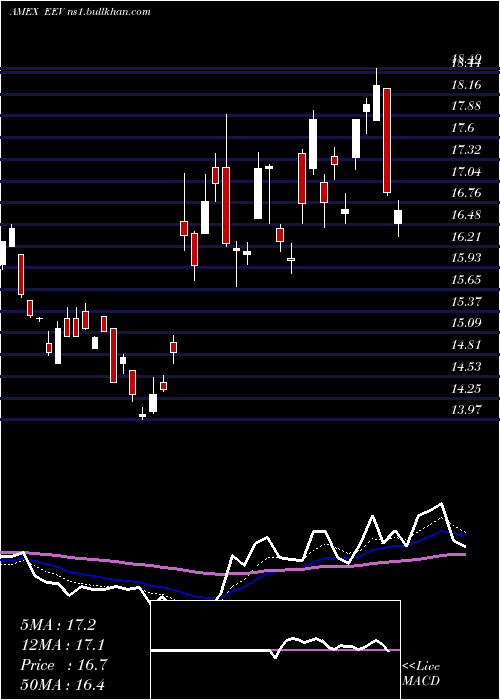Click the 15.37 price axis label

click(x=467, y=302)
